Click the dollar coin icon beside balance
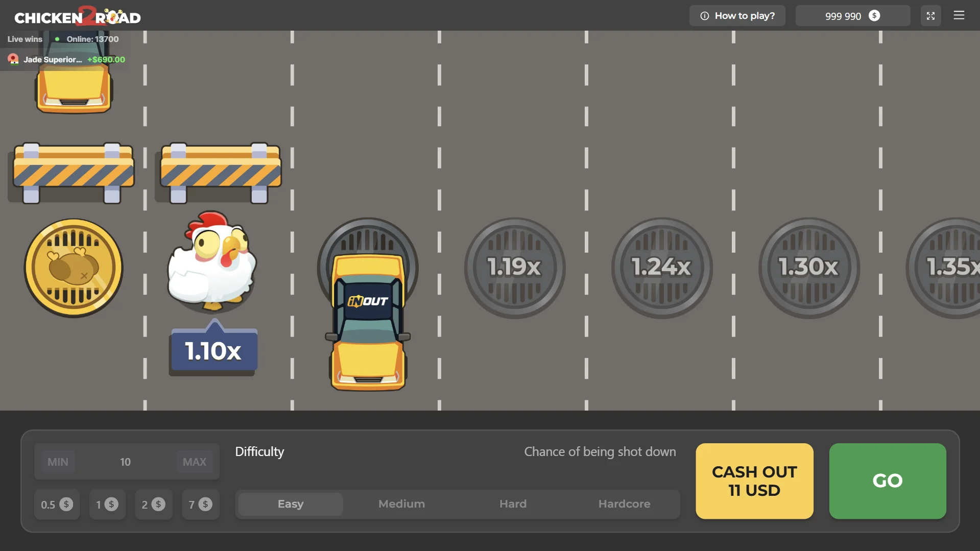 click(874, 16)
